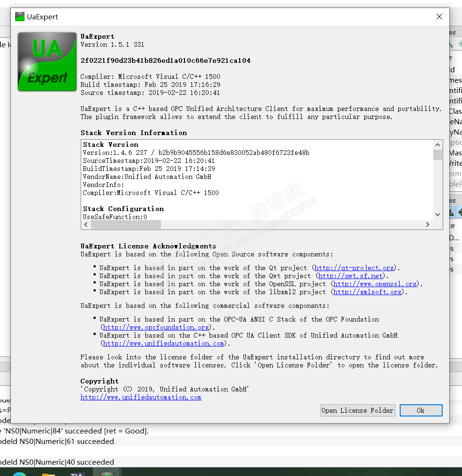Image resolution: width=462 pixels, height=476 pixels.
Task: Follow the xmlsoft.org hyperlink
Action: [x=367, y=292]
